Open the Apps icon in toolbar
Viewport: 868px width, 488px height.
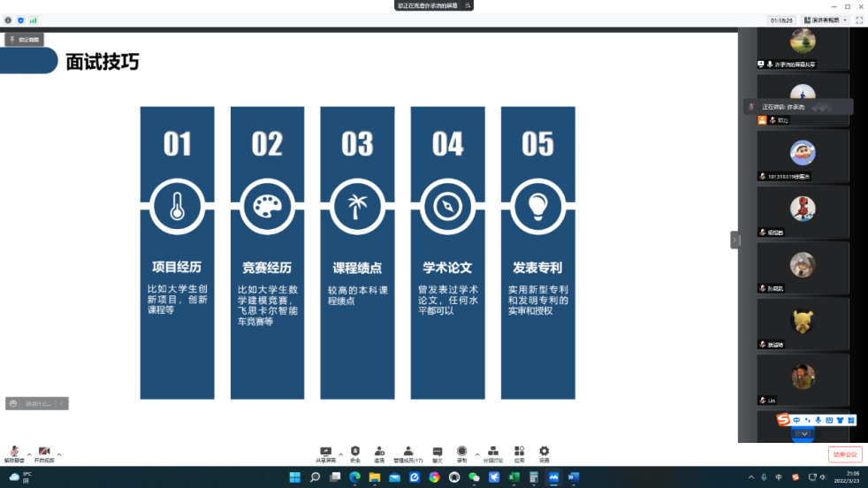pos(520,452)
